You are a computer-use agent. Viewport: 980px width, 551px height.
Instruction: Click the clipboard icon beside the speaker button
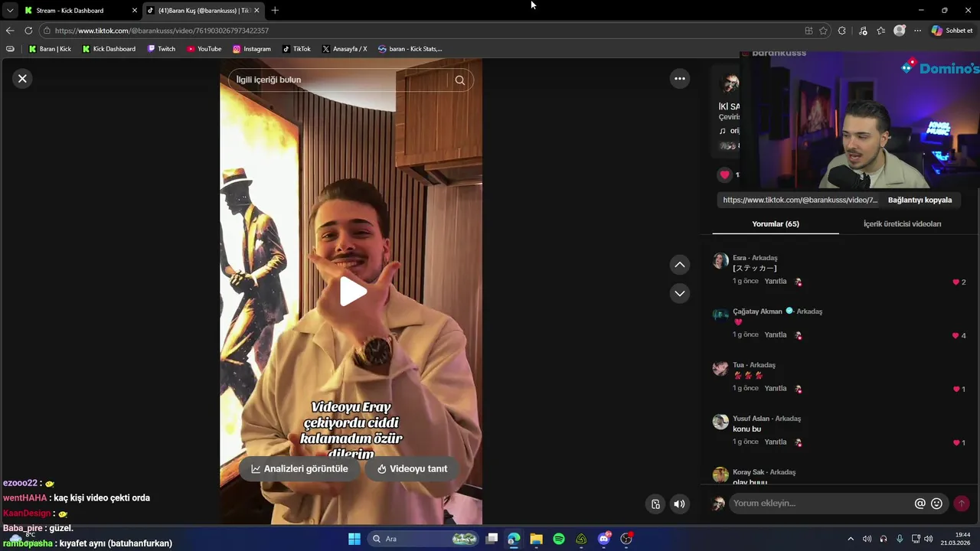pos(655,504)
